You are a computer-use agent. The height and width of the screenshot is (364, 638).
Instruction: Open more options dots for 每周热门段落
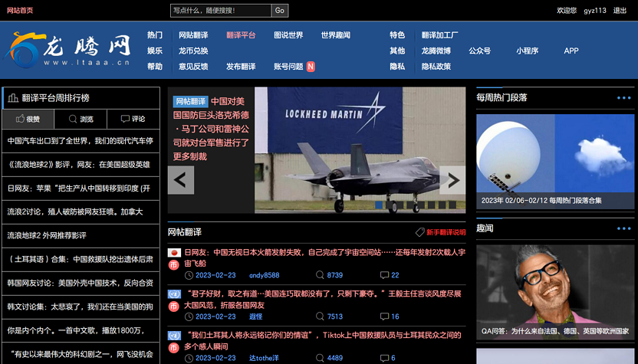click(623, 97)
